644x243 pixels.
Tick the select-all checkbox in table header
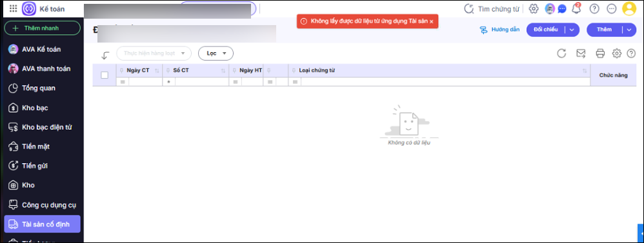click(105, 75)
